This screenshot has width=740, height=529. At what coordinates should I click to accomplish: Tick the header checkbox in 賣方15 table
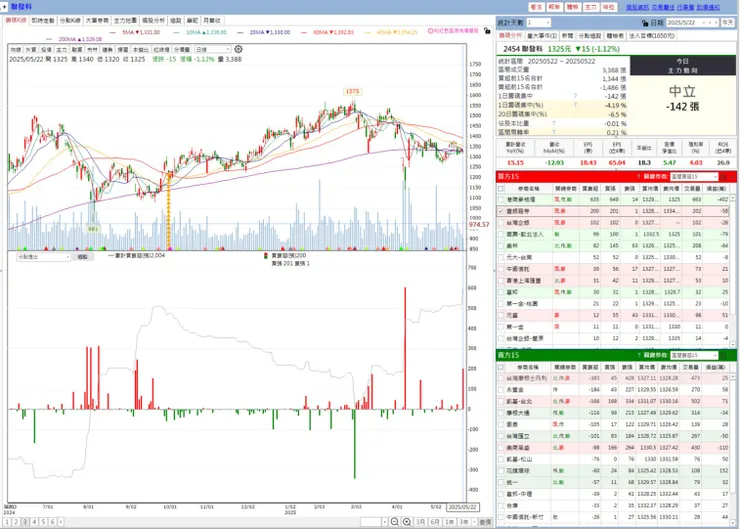[x=501, y=367]
